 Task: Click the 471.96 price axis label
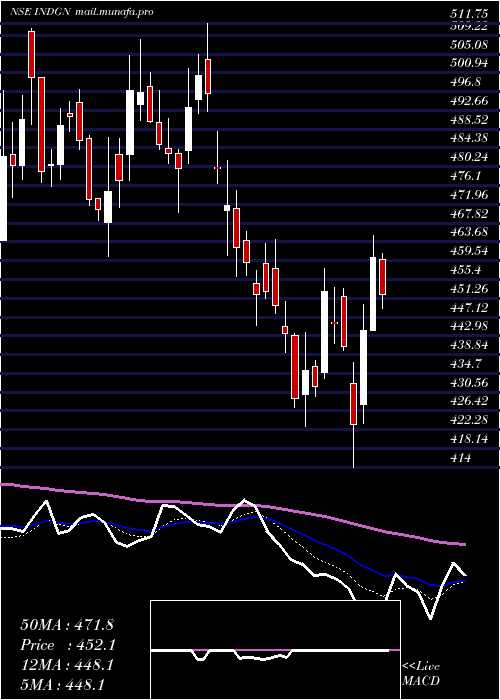coord(468,194)
